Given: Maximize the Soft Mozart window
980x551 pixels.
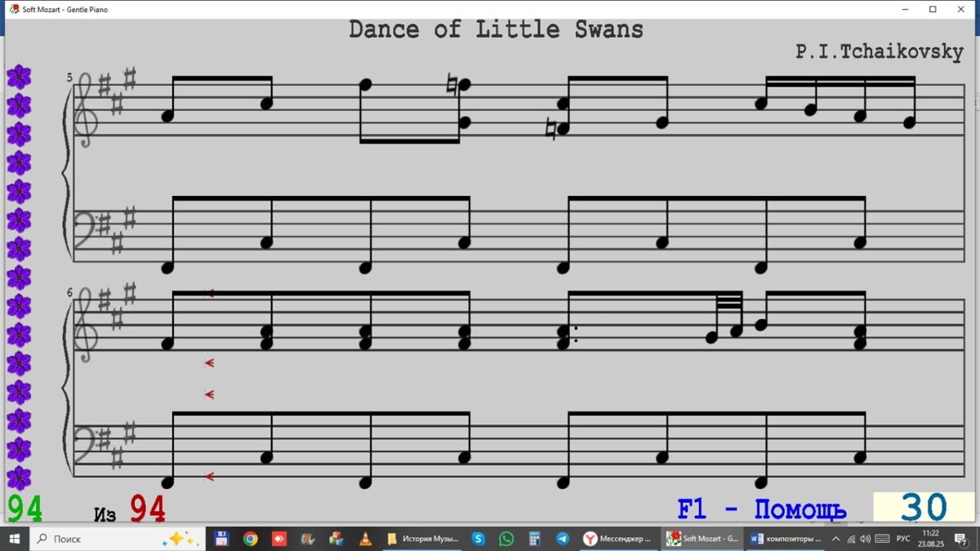Looking at the screenshot, I should click(x=933, y=10).
